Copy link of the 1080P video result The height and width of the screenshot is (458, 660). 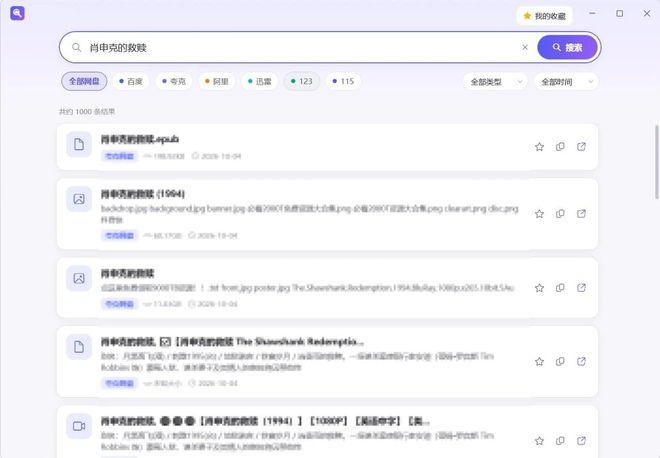(560, 441)
